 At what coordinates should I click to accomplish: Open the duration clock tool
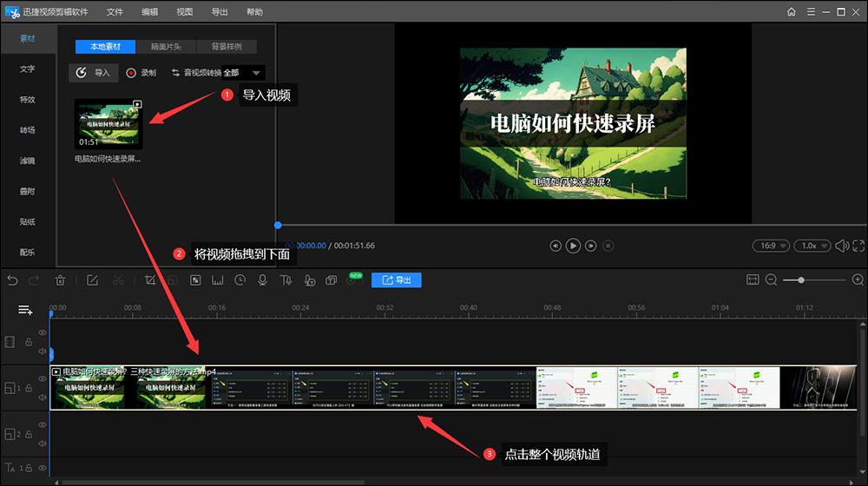pos(240,280)
